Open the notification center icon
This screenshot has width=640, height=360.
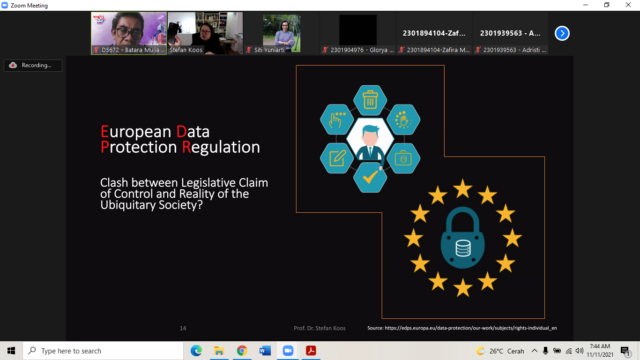click(625, 351)
